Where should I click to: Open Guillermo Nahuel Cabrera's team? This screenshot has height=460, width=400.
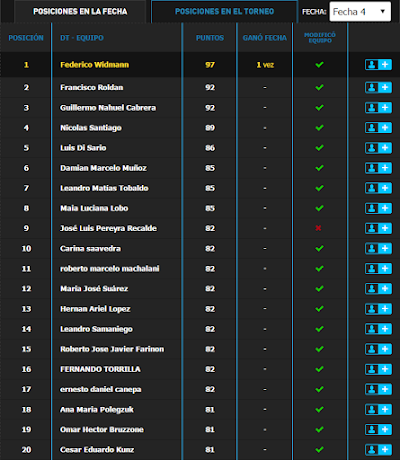(108, 108)
